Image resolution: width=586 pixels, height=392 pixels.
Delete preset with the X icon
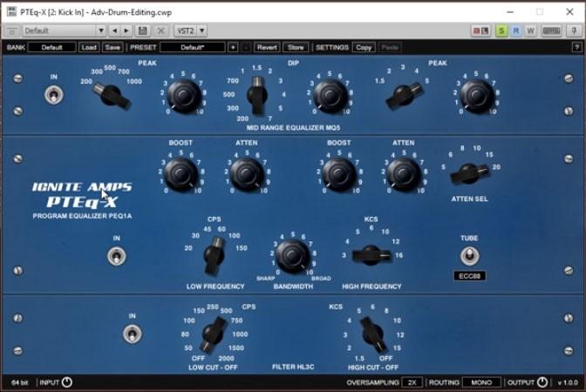pyautogui.click(x=160, y=30)
